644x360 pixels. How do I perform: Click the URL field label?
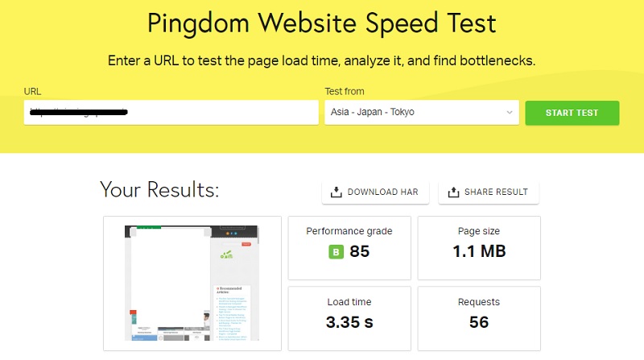[32, 91]
